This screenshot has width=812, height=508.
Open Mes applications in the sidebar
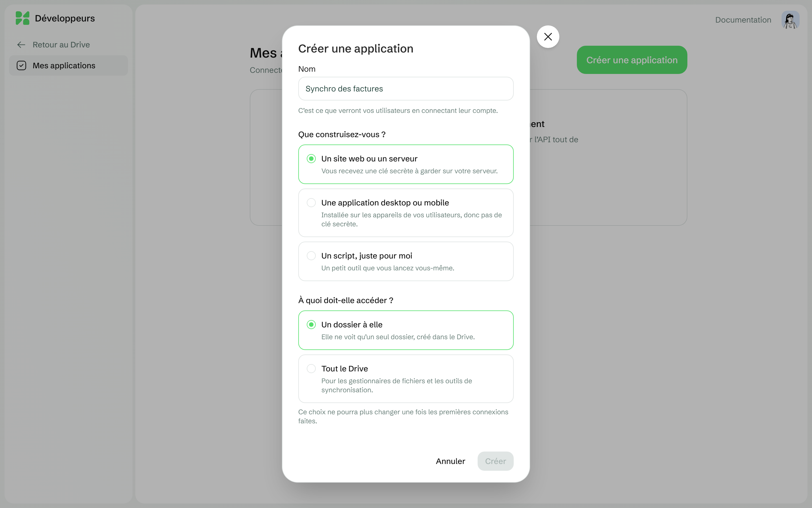[68, 65]
